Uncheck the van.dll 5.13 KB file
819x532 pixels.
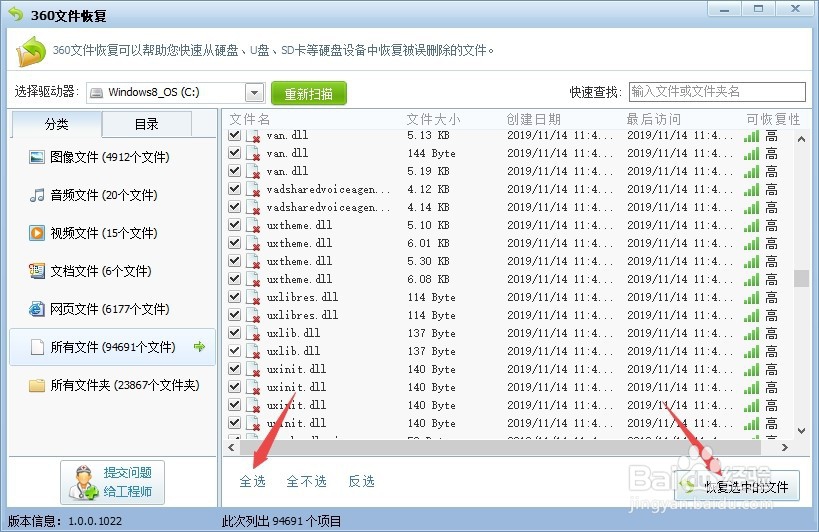pyautogui.click(x=235, y=135)
